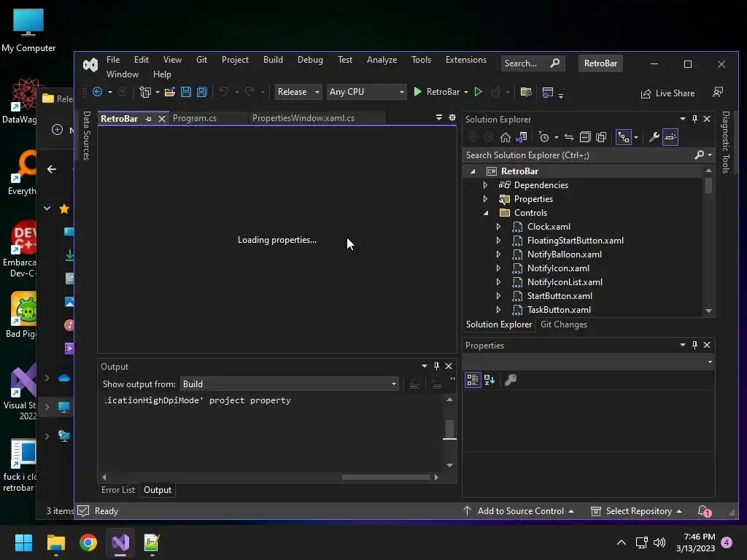This screenshot has height=560, width=747.
Task: Click Search Solution Explorer input field
Action: [578, 155]
